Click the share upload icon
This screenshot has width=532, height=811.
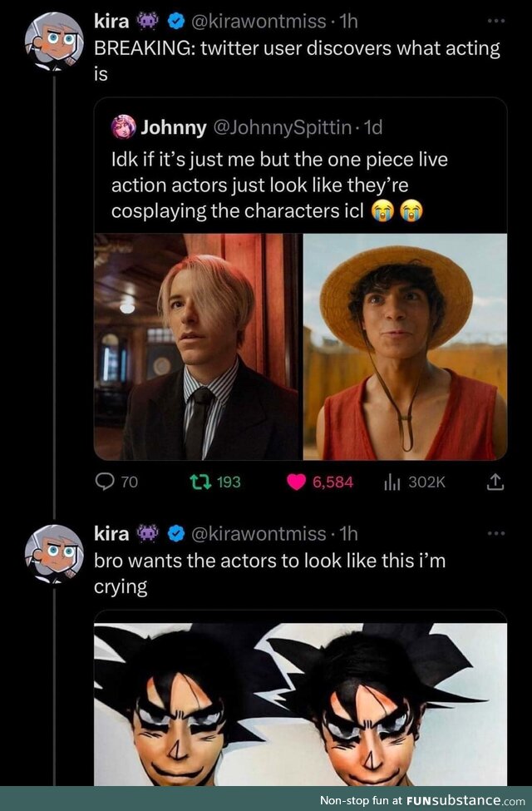(x=494, y=482)
